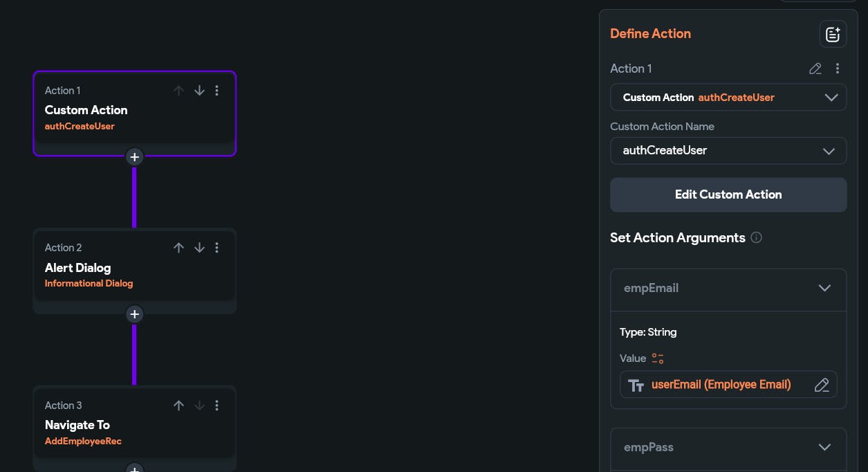868x472 pixels.
Task: Edit the userEmail (Employee Email) value
Action: (x=822, y=385)
